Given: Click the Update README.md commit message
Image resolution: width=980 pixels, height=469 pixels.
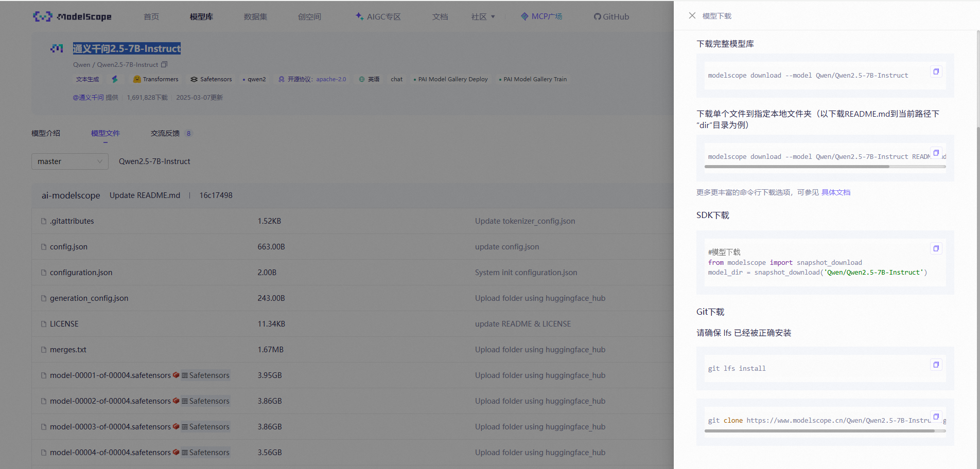Looking at the screenshot, I should point(145,195).
